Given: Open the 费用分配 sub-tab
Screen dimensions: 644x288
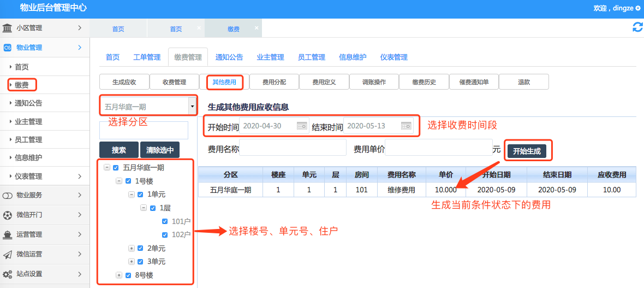Looking at the screenshot, I should click(x=275, y=82).
